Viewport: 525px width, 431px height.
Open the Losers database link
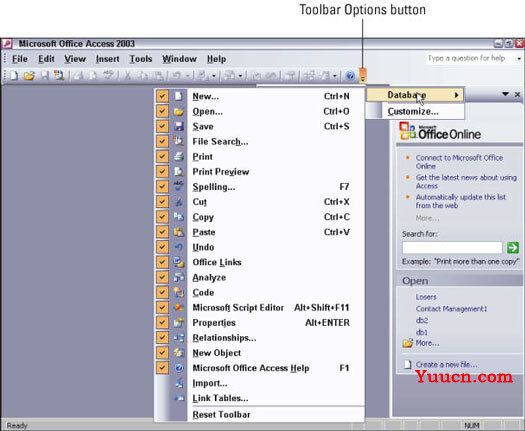[x=426, y=297]
